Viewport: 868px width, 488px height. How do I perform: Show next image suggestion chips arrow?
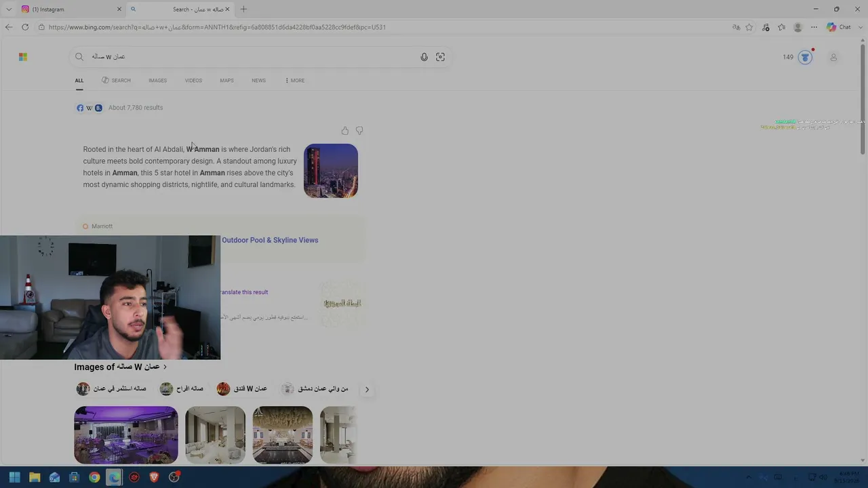[367, 390]
